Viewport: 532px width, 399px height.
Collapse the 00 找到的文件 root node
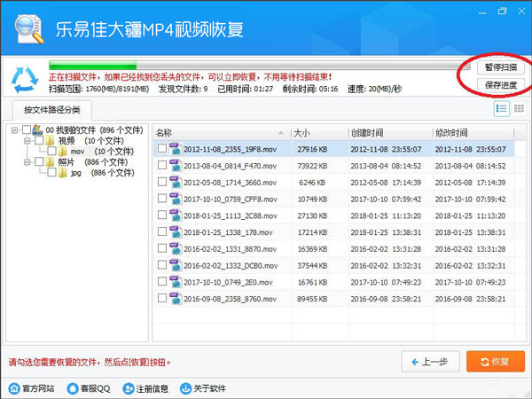[x=14, y=130]
